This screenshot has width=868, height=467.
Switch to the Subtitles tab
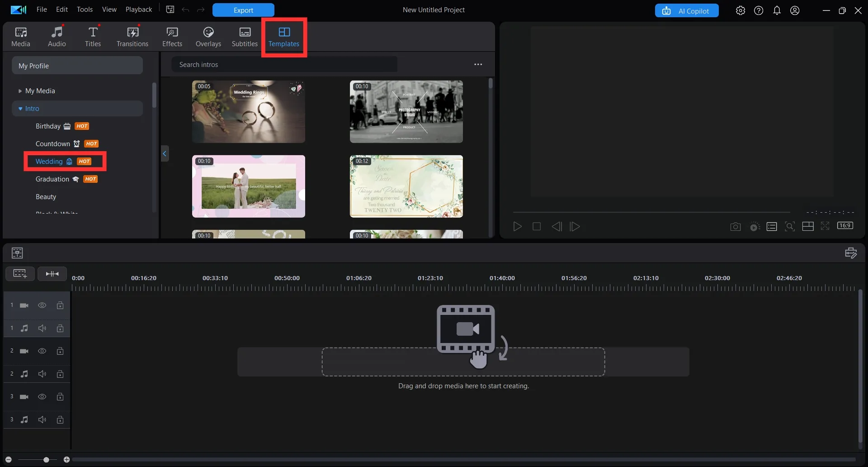click(245, 37)
